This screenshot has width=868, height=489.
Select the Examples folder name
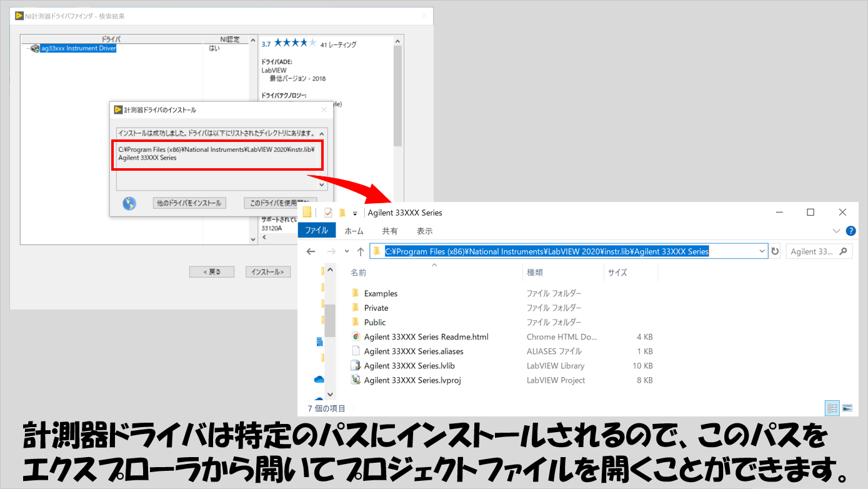381,293
